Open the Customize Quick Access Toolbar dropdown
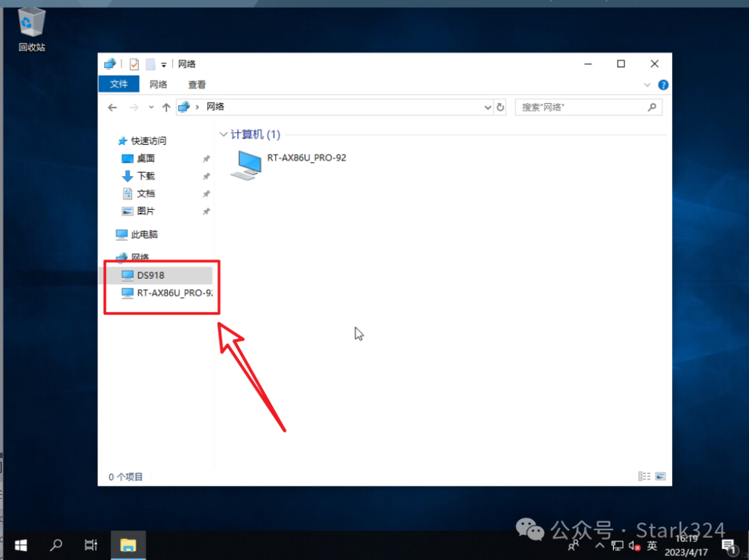This screenshot has height=560, width=749. [164, 64]
